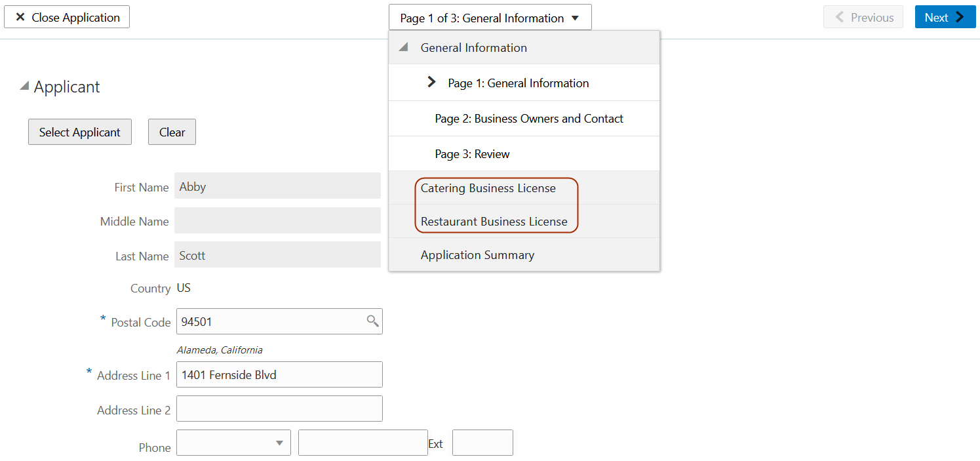The height and width of the screenshot is (461, 980).
Task: Open the page selector dropdown
Action: 490,18
